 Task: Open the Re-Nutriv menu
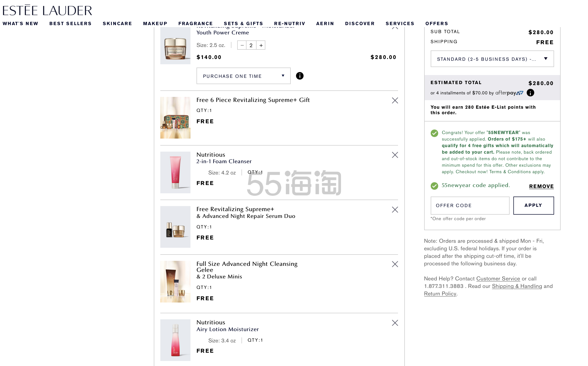289,23
